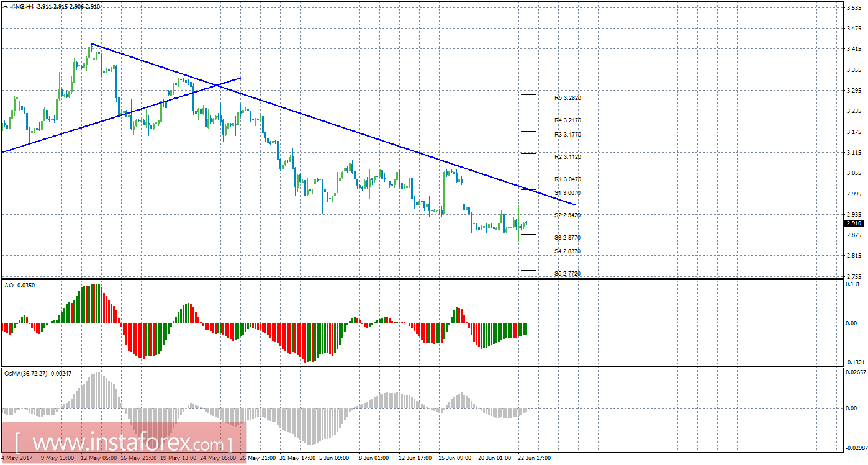Viewport: 868px width, 465px height.
Task: Click the S4 2.8370 support label
Action: pos(567,251)
